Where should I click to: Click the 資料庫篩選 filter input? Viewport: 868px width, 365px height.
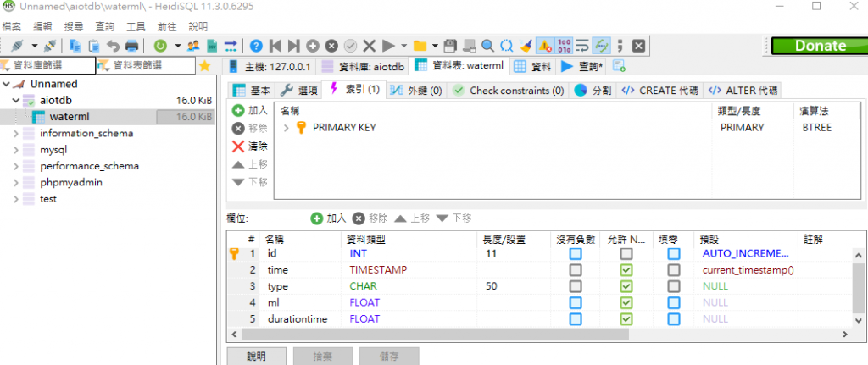click(x=48, y=66)
